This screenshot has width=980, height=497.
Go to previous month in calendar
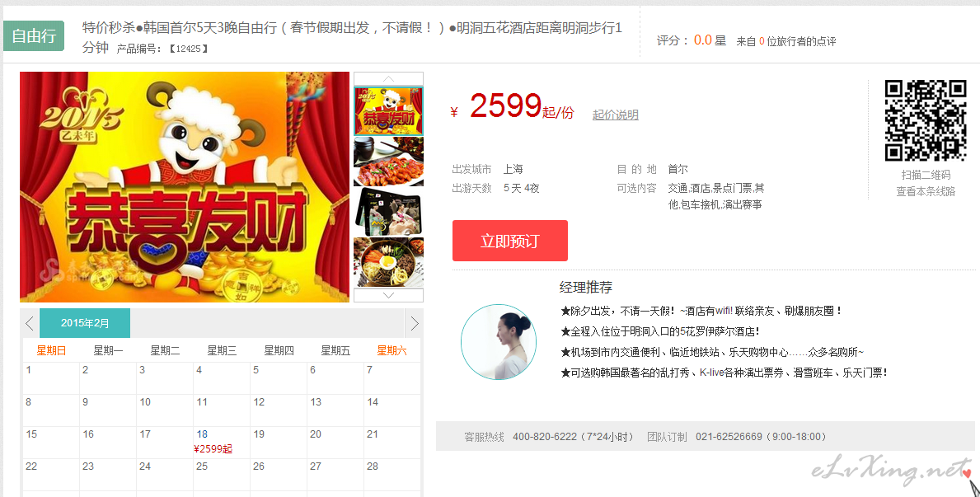click(x=30, y=323)
